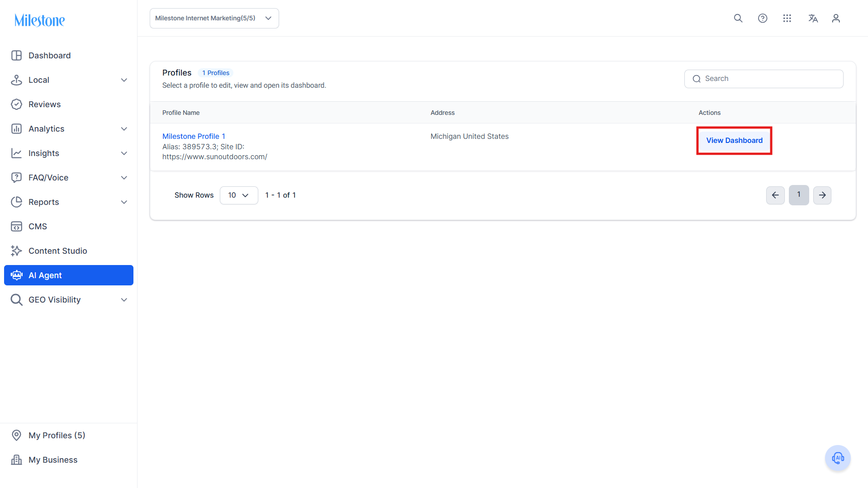Click the Actions column header
Screen dimensions: 868x488
709,113
